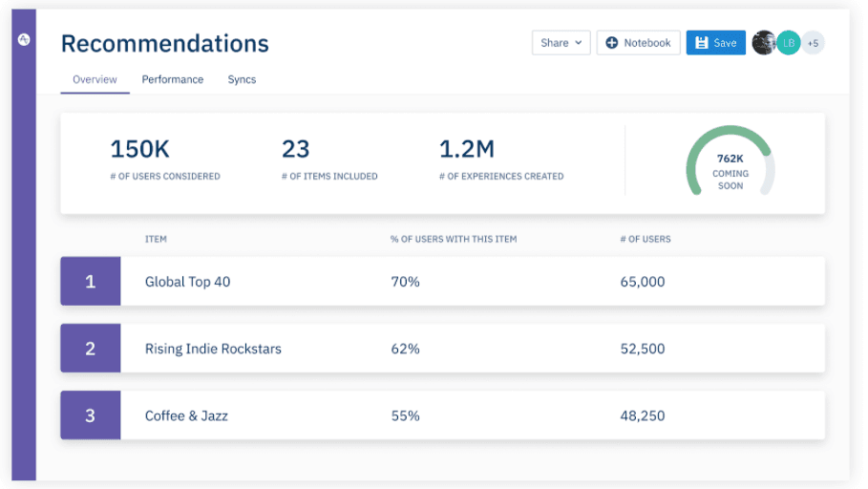
Task: Open the dark photo user avatar
Action: (763, 43)
